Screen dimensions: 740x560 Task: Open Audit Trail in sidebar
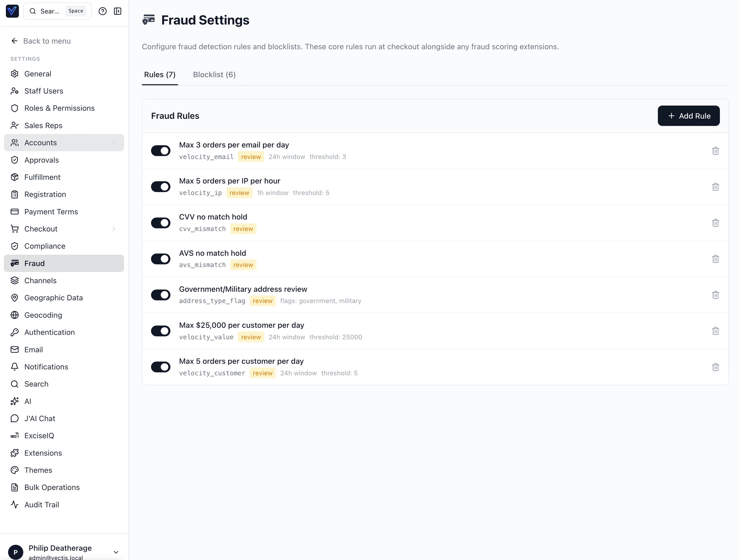42,505
